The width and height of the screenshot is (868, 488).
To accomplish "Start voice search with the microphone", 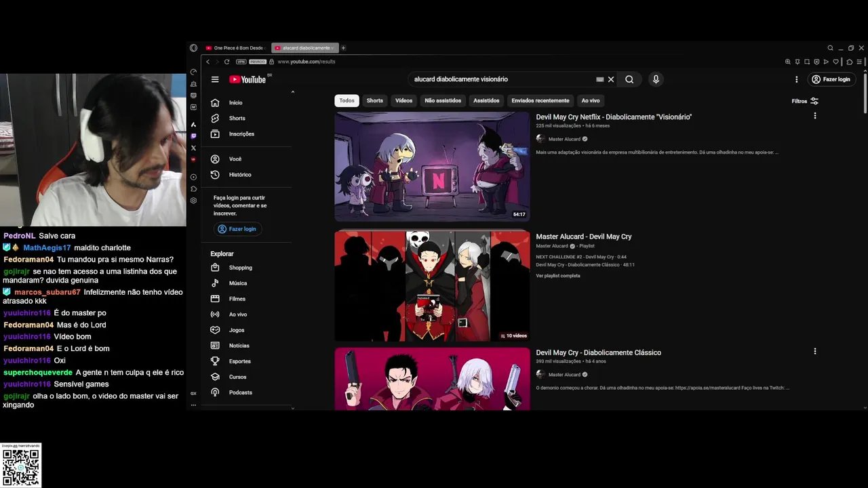I will 656,79.
